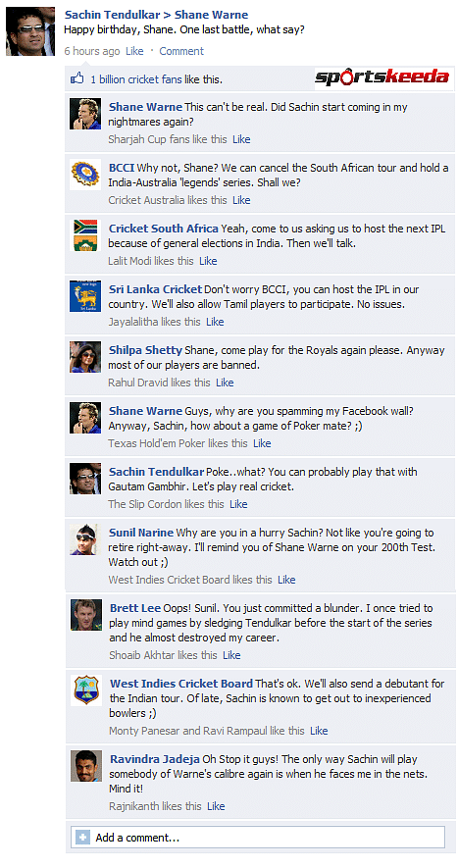Click West Indies Cricket Board's crest avatar

point(86,690)
